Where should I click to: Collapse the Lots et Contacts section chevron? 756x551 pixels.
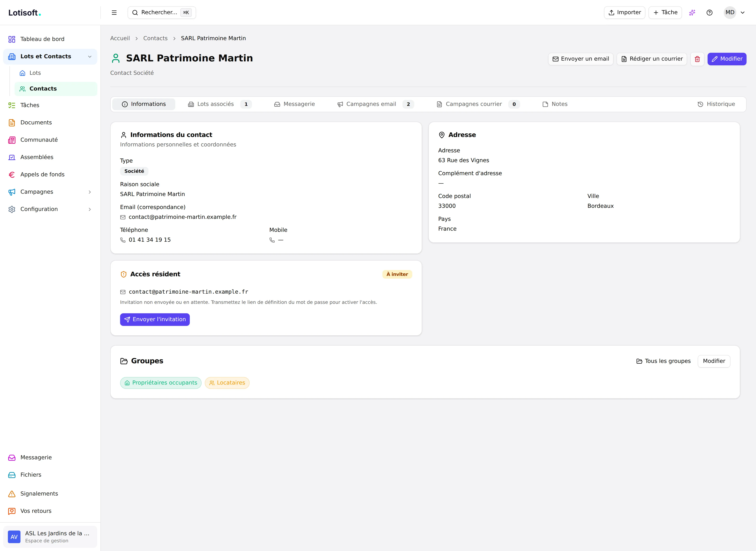(90, 57)
